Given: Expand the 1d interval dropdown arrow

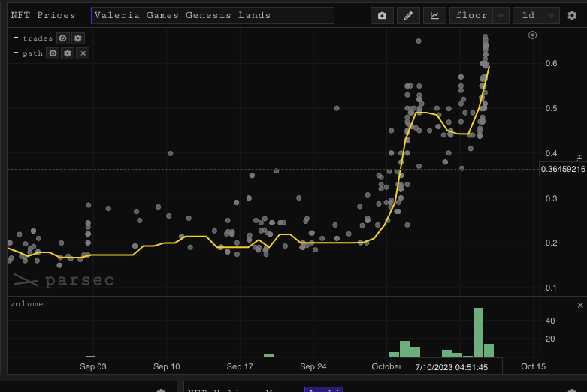Looking at the screenshot, I should tap(551, 16).
